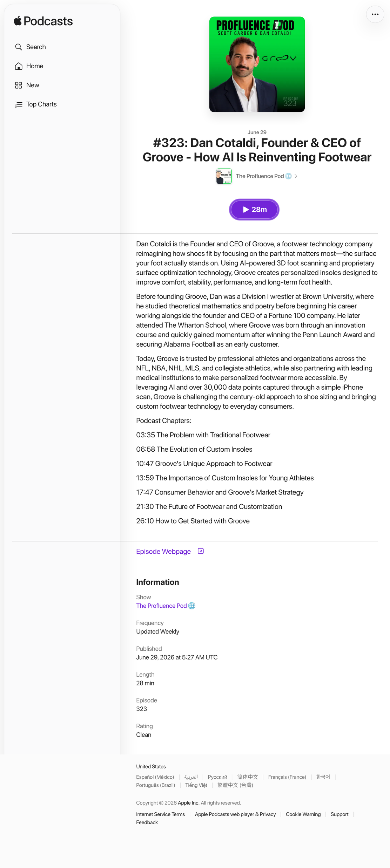Switch language to Français (France)
The height and width of the screenshot is (868, 390).
point(287,777)
